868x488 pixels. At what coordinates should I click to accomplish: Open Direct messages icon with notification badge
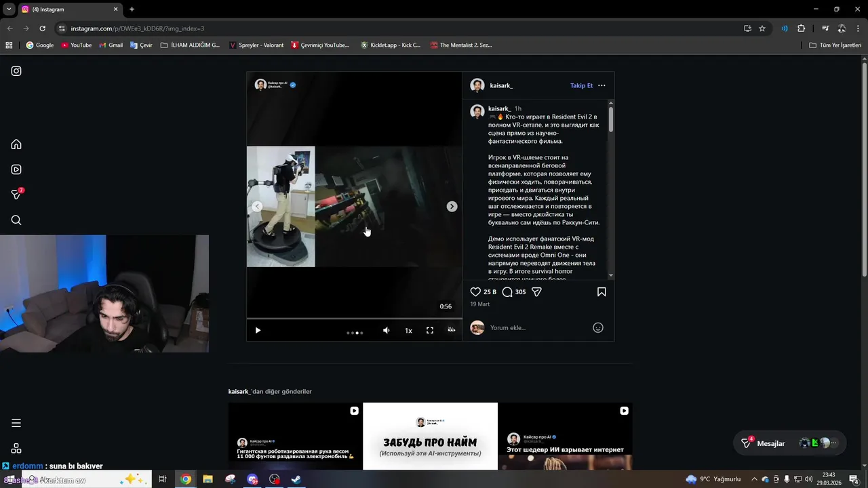pos(17,195)
